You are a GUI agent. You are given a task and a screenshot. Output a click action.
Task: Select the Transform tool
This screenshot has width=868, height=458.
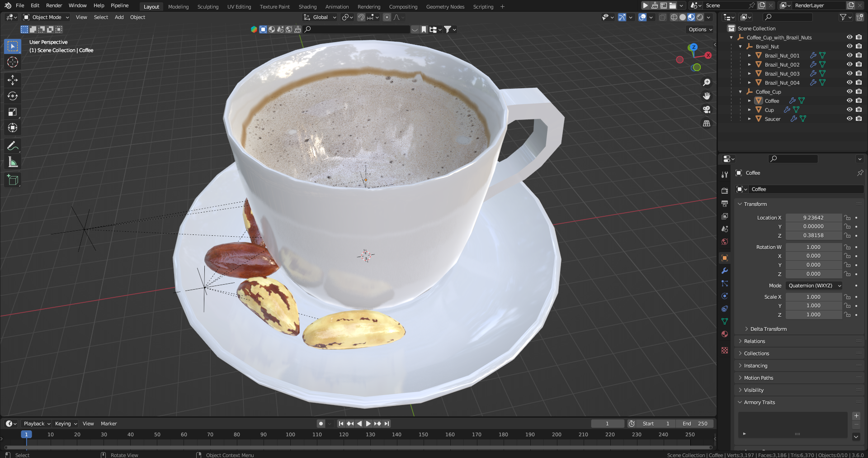(13, 128)
